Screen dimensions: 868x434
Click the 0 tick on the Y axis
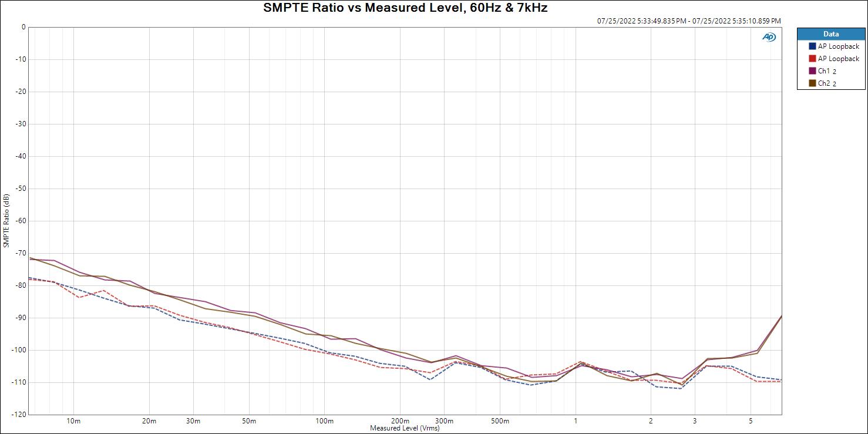pyautogui.click(x=23, y=27)
